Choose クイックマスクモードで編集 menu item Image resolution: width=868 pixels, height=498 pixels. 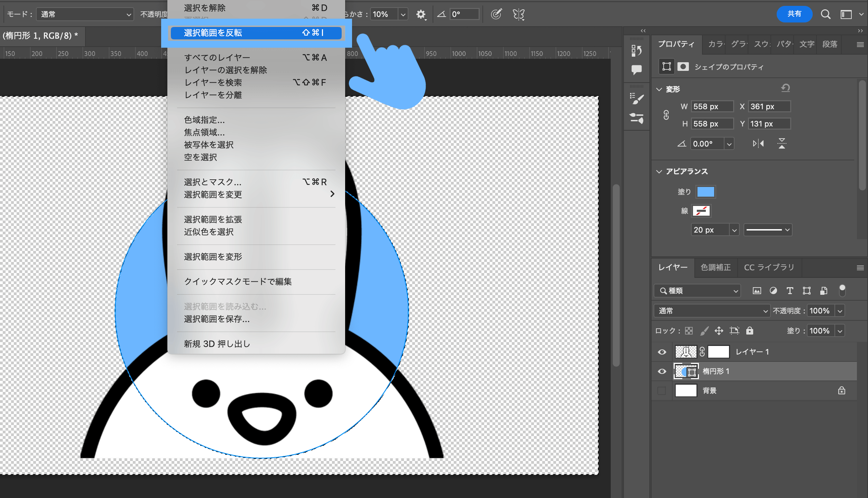click(256, 282)
